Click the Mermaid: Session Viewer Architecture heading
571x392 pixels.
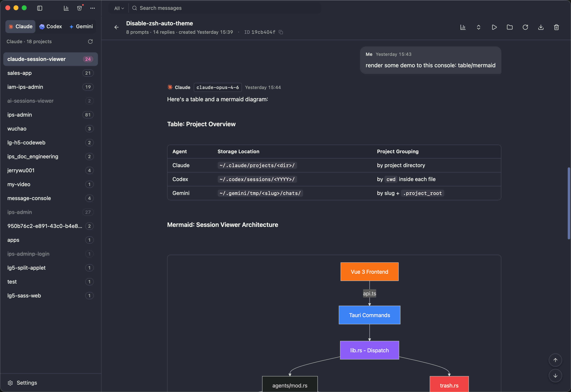[222, 225]
